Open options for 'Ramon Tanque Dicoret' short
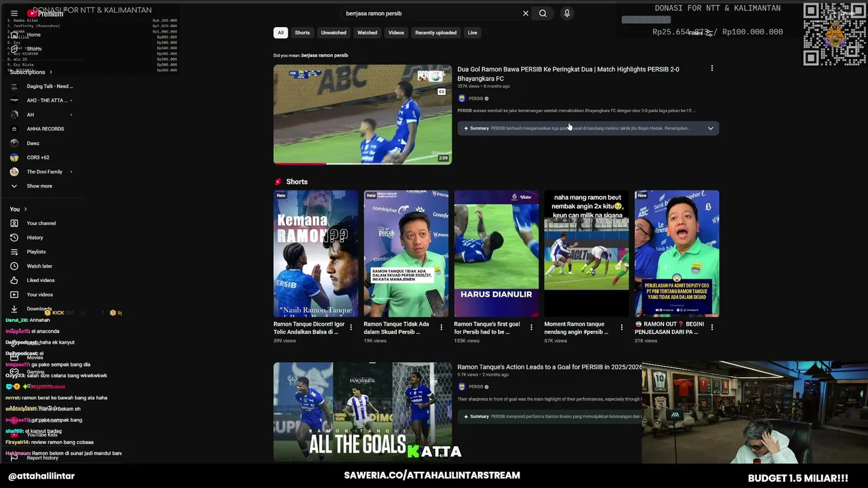868x488 pixels. [351, 328]
